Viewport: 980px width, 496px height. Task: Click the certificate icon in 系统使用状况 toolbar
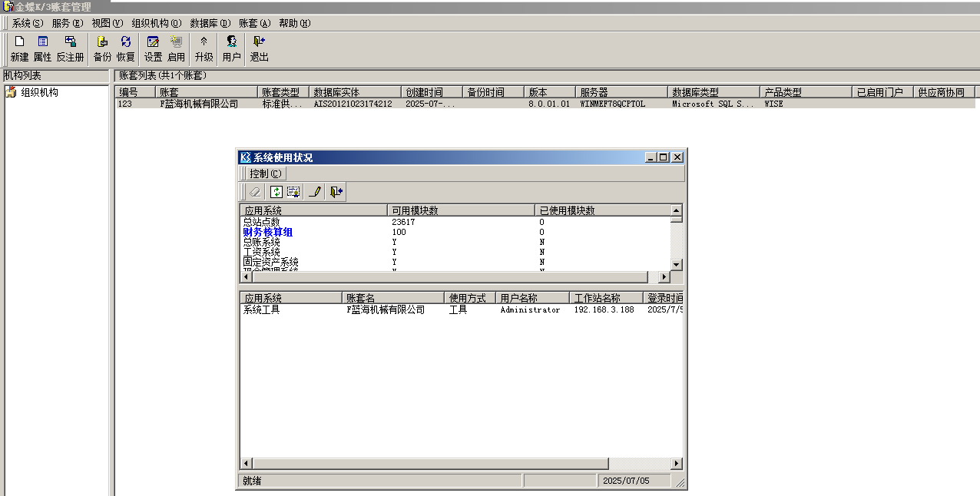pos(293,192)
